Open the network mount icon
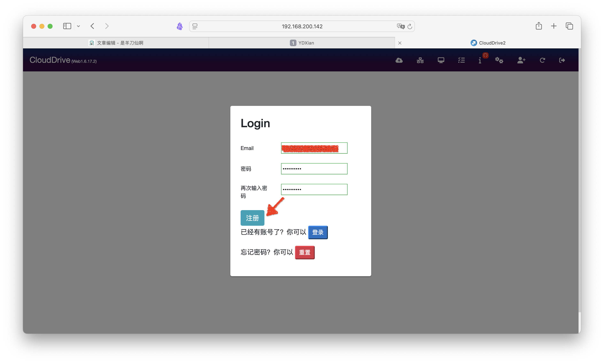The width and height of the screenshot is (604, 364). click(420, 60)
